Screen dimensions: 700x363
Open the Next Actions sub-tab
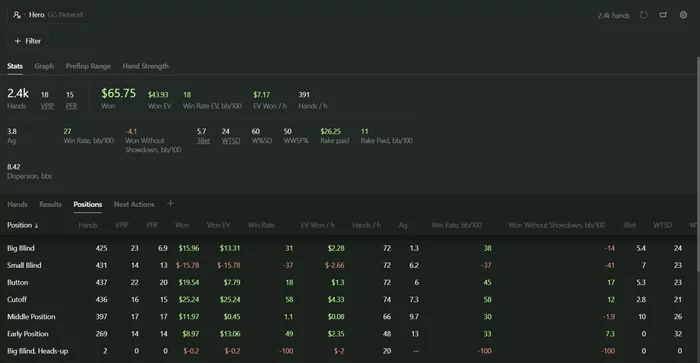tap(134, 204)
